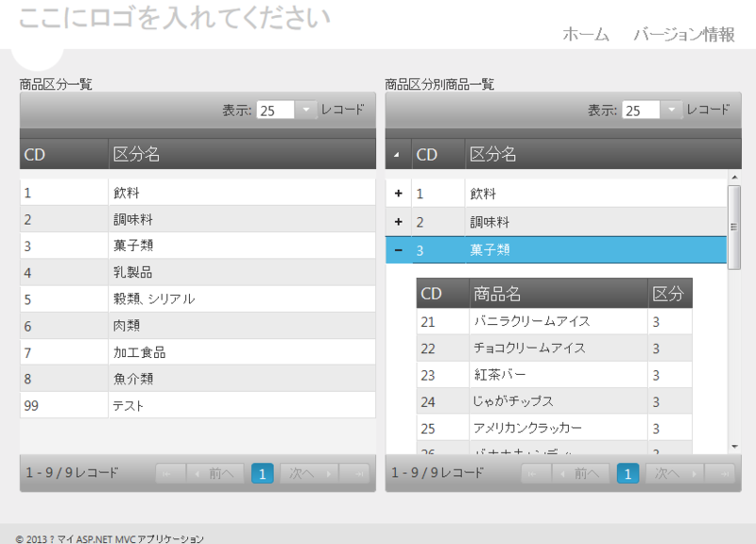Open the 表示 records dropdown in 商品区分別商品一覧
756x544 pixels.
[672, 110]
